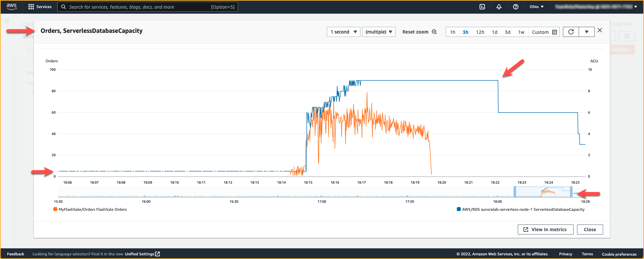The height and width of the screenshot is (259, 644).
Task: Select the 12h time range
Action: click(x=480, y=32)
